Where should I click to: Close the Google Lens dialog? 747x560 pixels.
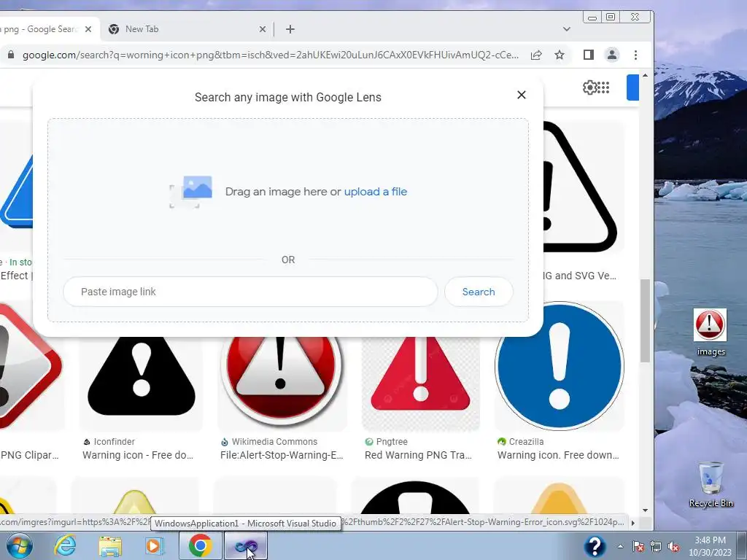pyautogui.click(x=521, y=95)
